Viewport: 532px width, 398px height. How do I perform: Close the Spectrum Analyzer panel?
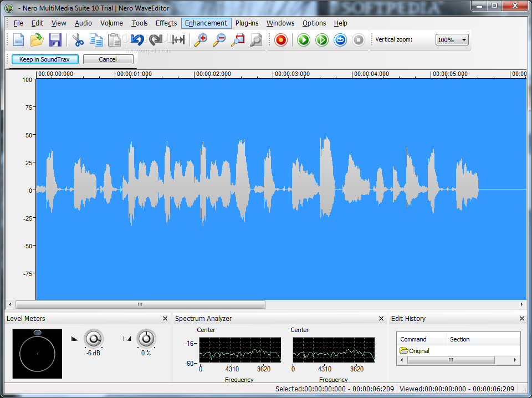[381, 319]
